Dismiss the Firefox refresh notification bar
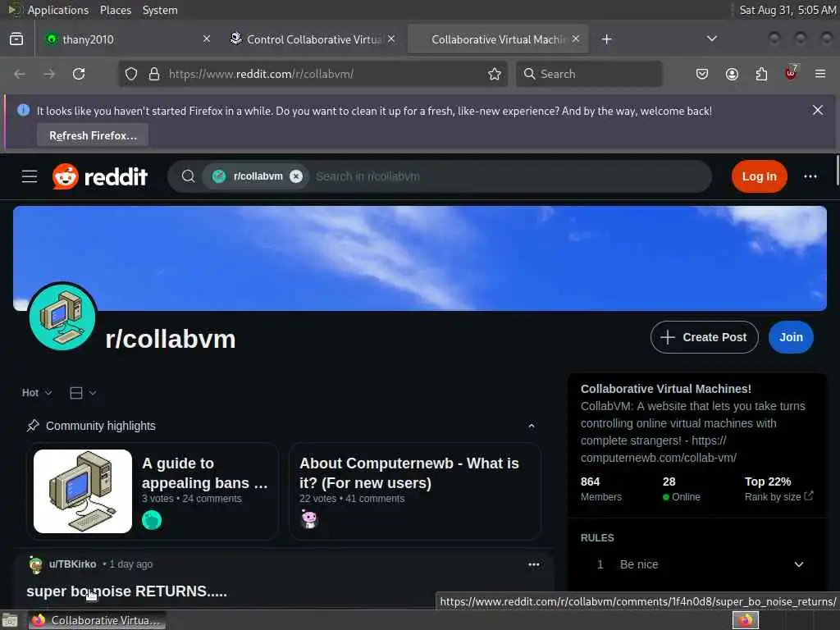This screenshot has width=840, height=630. click(818, 110)
